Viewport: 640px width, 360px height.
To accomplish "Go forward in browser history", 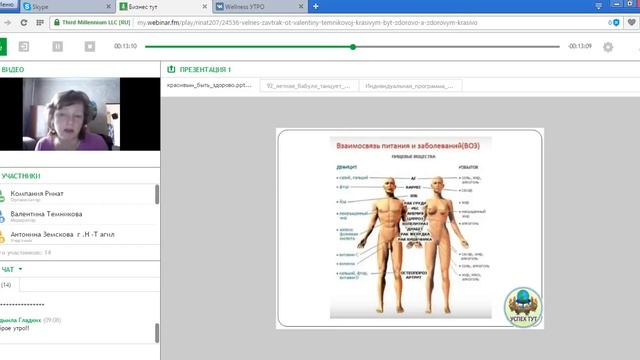I will coord(8,23).
